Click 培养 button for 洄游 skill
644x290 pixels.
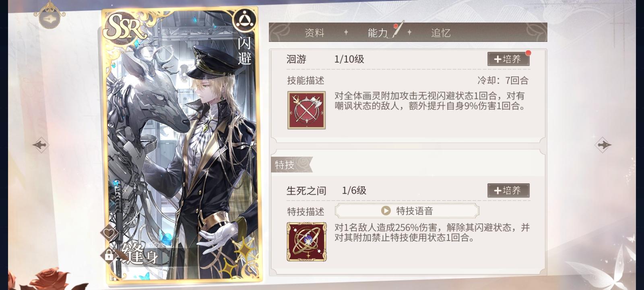click(x=508, y=59)
